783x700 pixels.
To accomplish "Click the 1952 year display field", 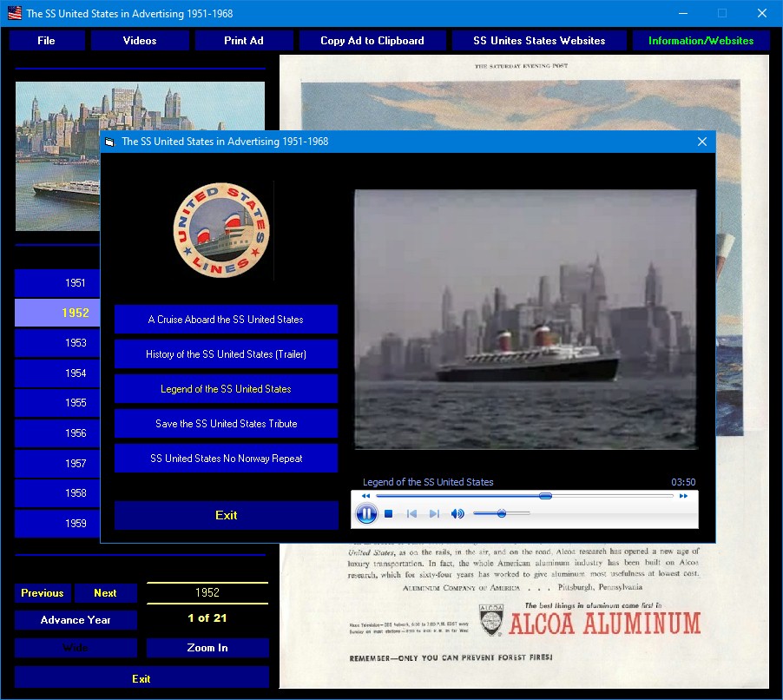I will tap(207, 592).
